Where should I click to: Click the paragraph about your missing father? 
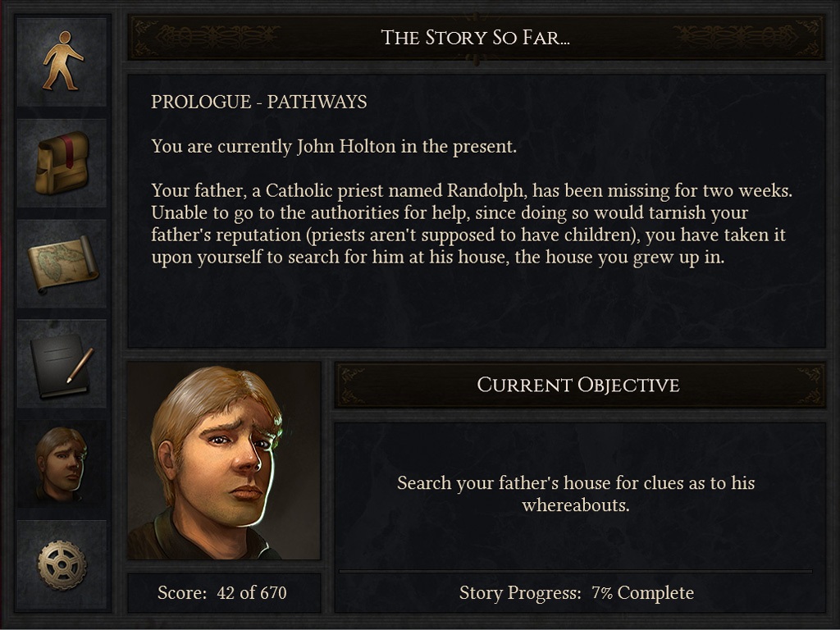(x=472, y=224)
